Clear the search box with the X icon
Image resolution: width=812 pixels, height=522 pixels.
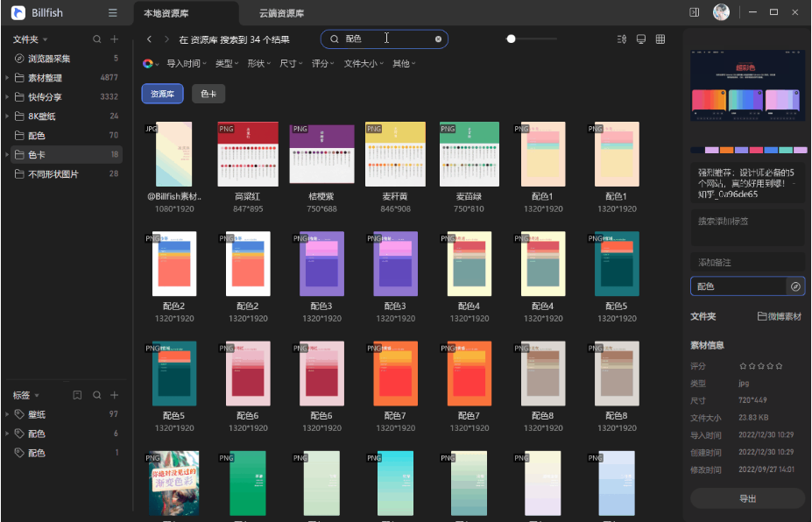tap(438, 39)
